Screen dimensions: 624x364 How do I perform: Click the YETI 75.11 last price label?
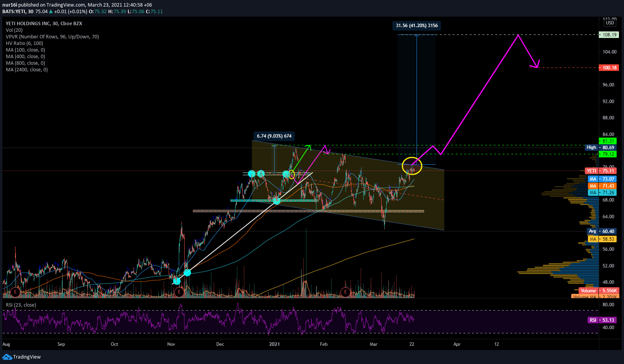point(601,171)
